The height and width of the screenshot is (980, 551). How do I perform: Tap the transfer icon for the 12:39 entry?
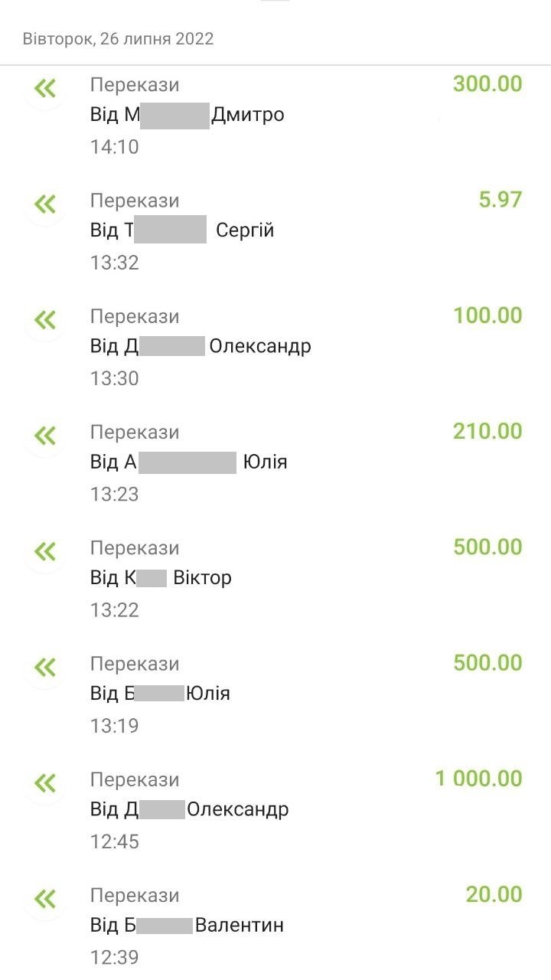(x=45, y=898)
